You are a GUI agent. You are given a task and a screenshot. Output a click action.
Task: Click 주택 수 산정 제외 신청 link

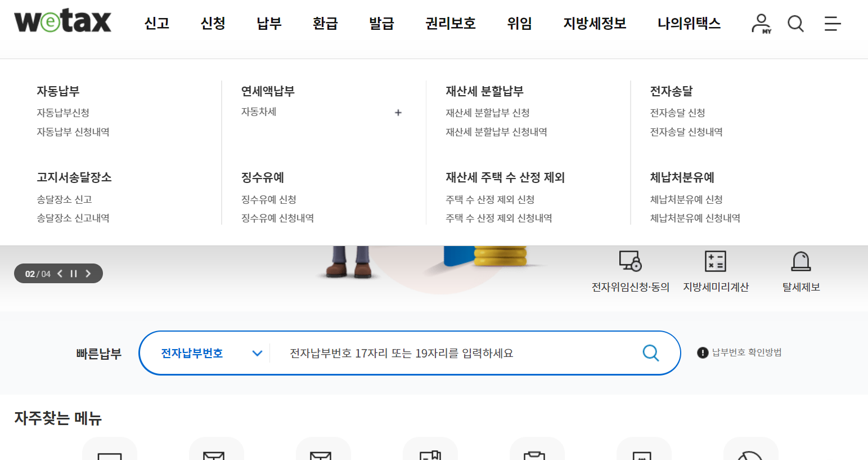490,199
